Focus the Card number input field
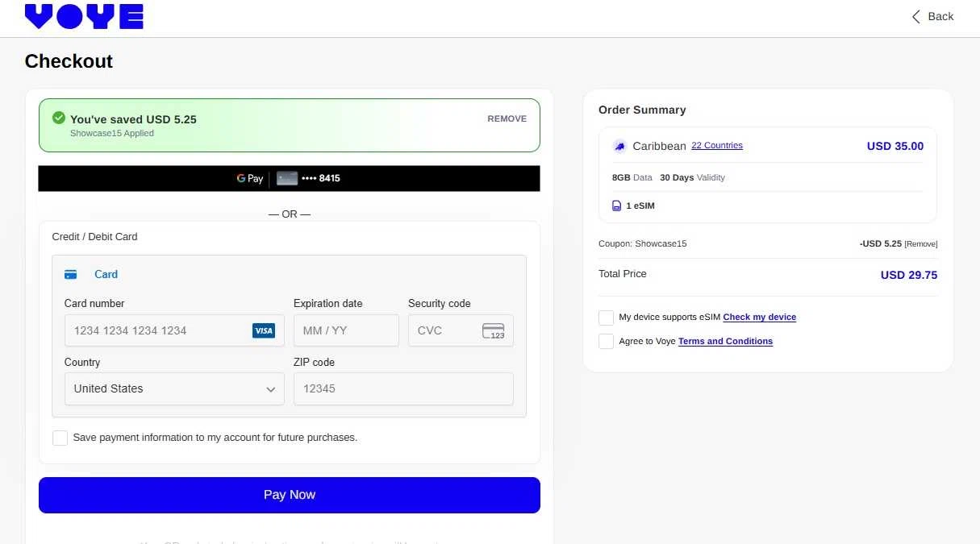The image size is (980, 544). (x=174, y=330)
